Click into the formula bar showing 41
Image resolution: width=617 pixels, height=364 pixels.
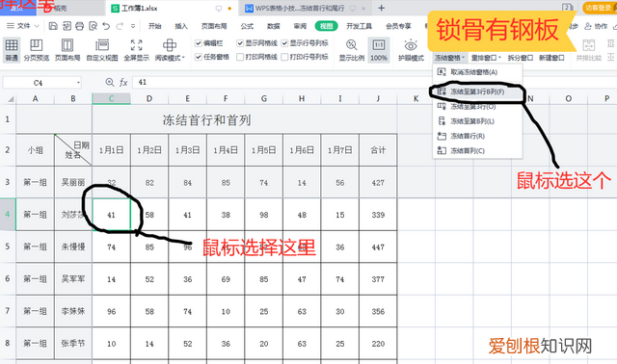[x=374, y=82]
